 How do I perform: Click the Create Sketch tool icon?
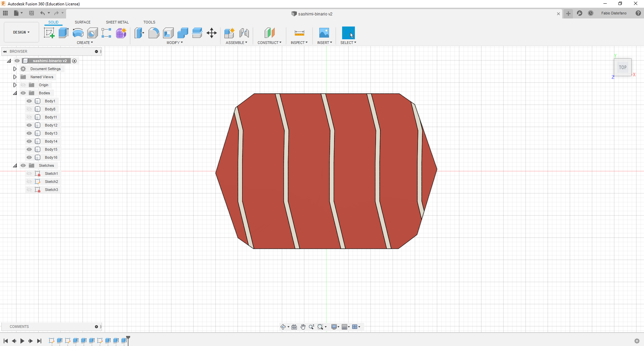pyautogui.click(x=49, y=33)
